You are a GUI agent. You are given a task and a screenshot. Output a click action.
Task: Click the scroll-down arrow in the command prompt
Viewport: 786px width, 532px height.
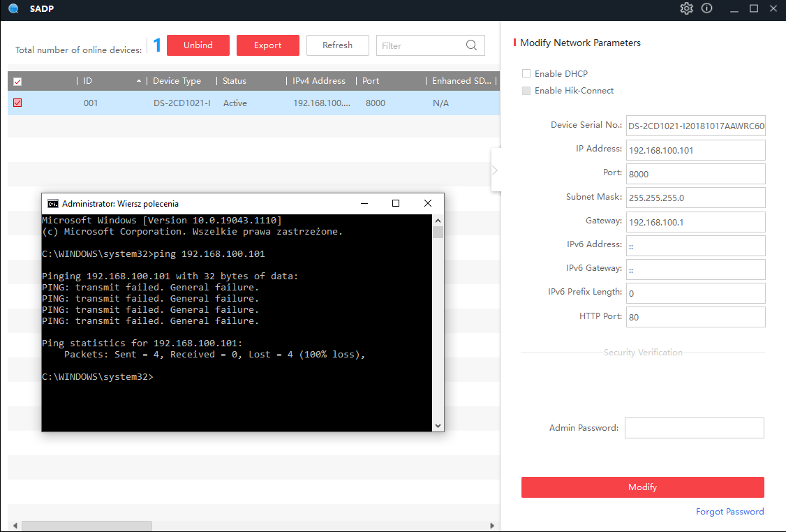(438, 424)
